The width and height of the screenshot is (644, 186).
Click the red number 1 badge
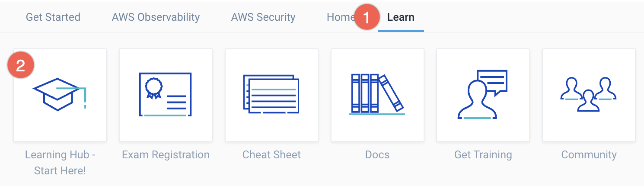pyautogui.click(x=366, y=19)
